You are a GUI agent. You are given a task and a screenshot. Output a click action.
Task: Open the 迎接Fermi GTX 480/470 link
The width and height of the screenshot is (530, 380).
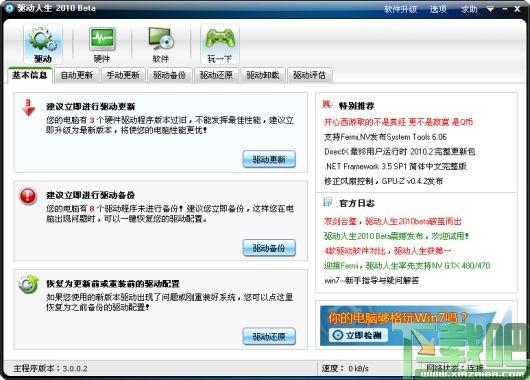407,266
